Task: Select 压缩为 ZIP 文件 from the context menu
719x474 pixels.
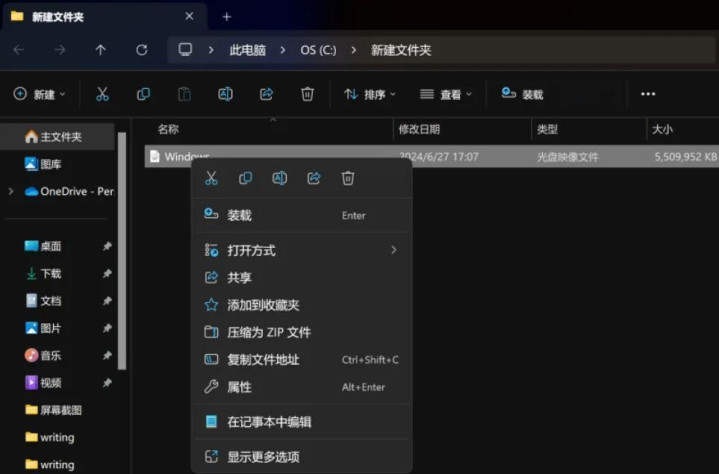Action: (x=268, y=332)
